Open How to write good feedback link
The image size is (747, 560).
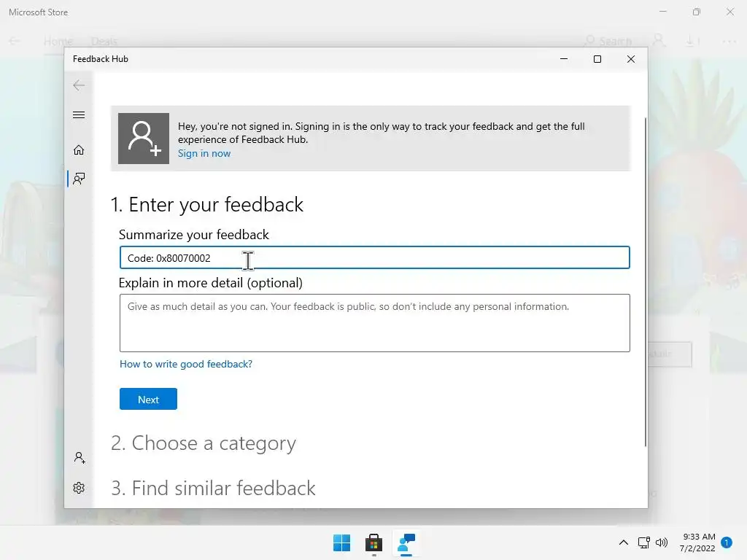point(186,364)
